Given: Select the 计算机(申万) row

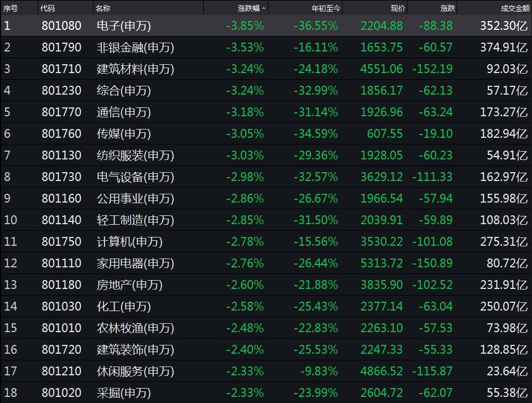Looking at the screenshot, I should pos(266,241).
